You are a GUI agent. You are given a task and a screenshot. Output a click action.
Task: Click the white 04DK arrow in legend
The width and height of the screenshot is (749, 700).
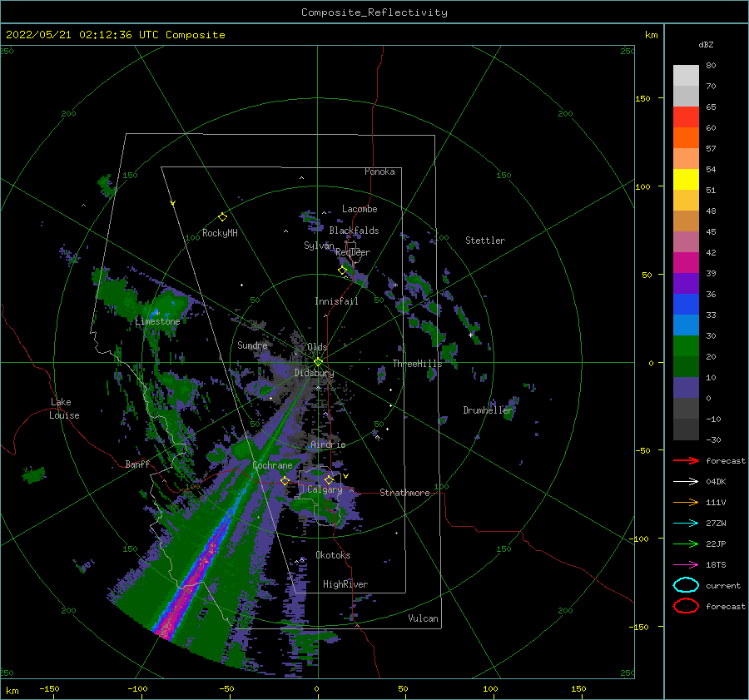tap(686, 481)
